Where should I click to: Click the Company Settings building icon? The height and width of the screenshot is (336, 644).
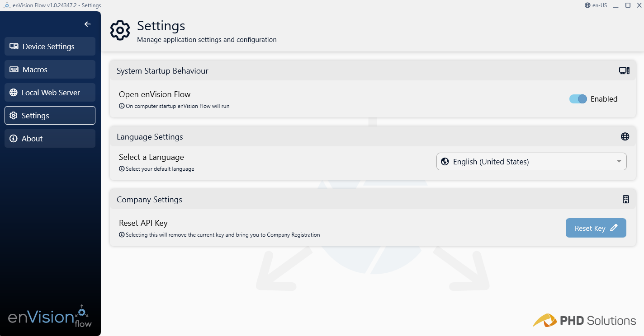pos(626,199)
